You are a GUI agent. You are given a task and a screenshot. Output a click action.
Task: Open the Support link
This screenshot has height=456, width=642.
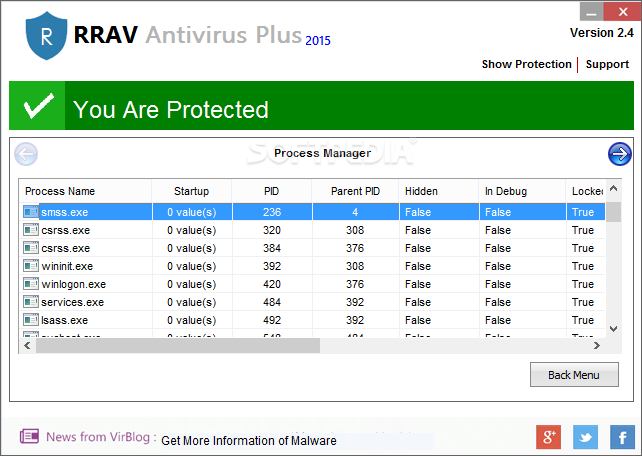607,64
